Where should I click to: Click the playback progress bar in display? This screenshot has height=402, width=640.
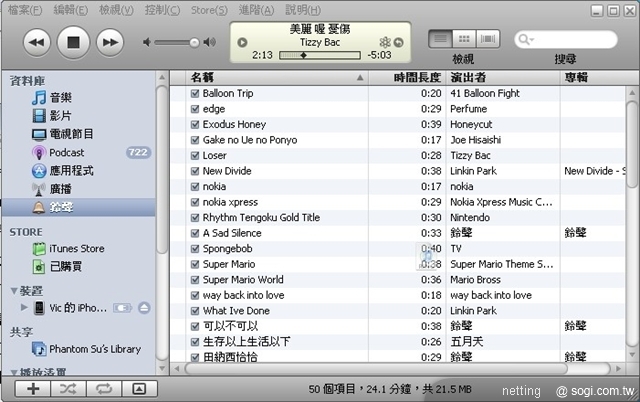320,55
